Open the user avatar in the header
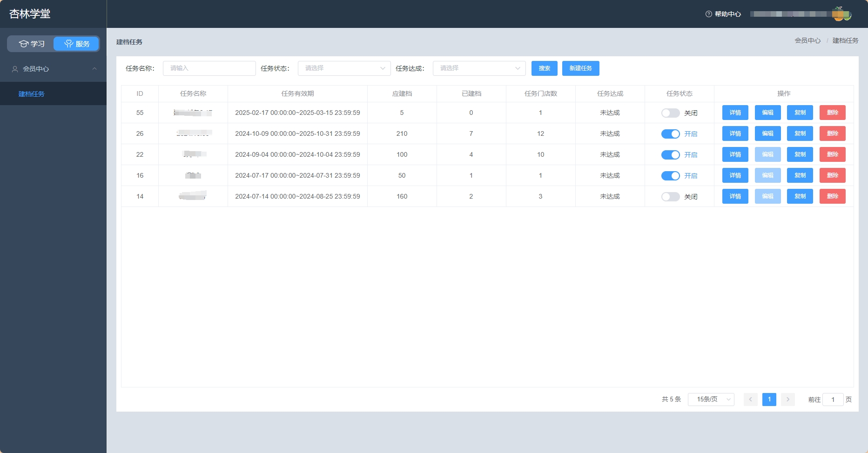Screen dimensions: 868x453 pos(841,14)
